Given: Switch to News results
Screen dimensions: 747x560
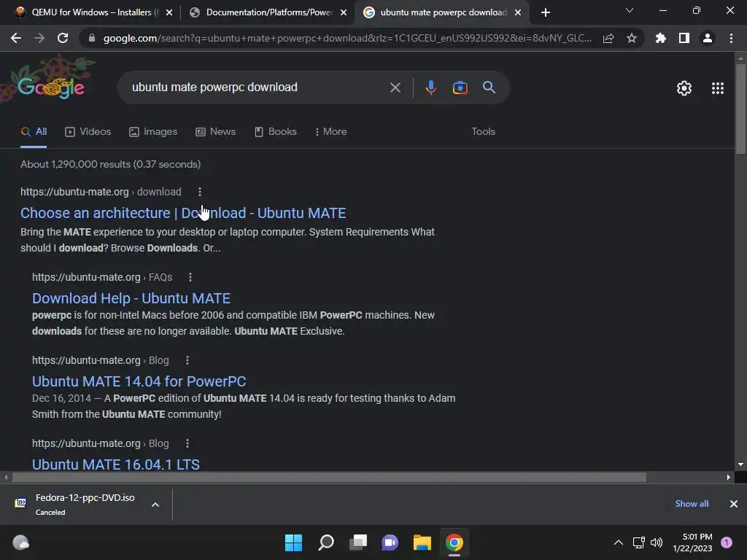Looking at the screenshot, I should [215, 132].
